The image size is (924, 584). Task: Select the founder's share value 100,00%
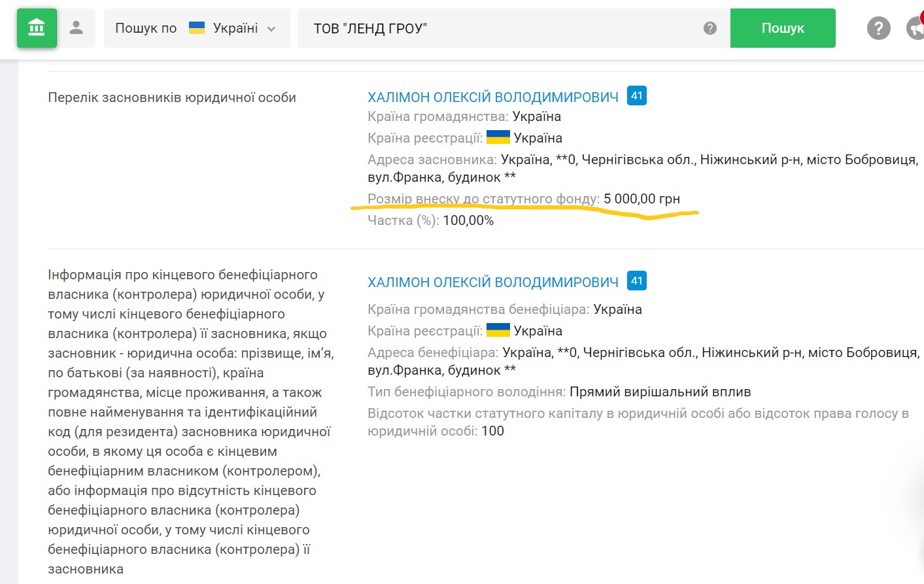pyautogui.click(x=468, y=220)
